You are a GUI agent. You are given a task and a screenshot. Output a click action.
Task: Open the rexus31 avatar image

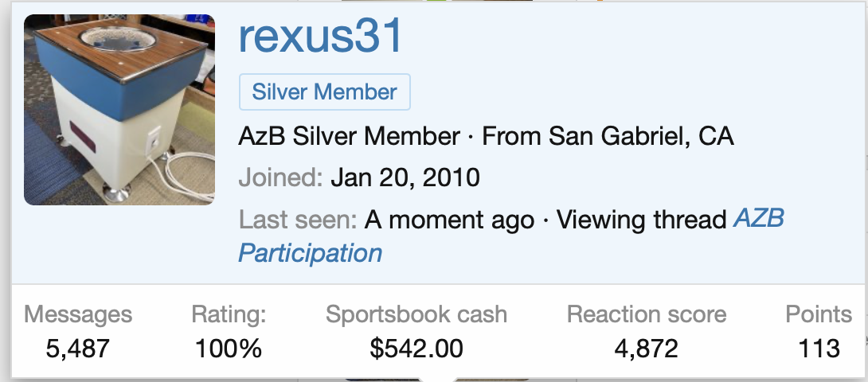click(x=119, y=110)
